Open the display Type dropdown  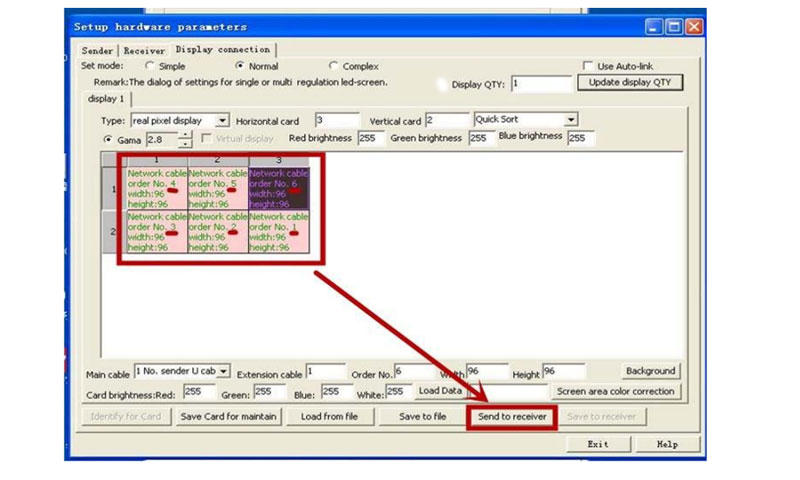(222, 120)
